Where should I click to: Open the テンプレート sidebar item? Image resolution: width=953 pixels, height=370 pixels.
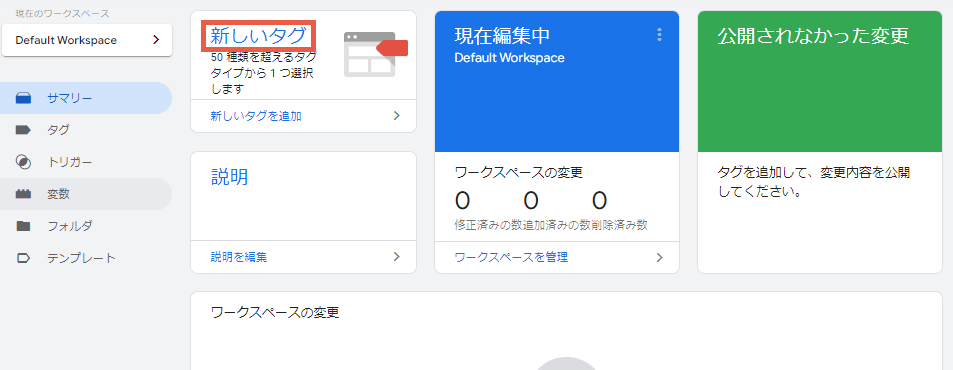pyautogui.click(x=86, y=258)
